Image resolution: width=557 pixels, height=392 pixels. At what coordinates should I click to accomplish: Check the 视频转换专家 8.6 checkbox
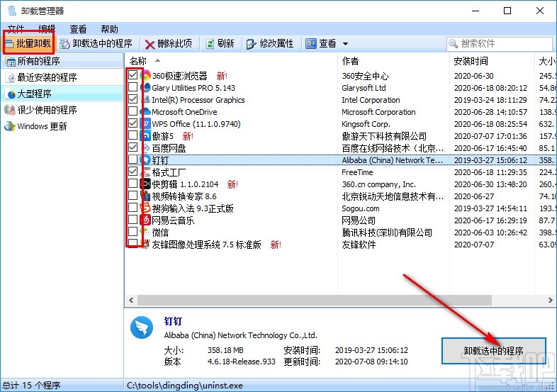pos(133,196)
